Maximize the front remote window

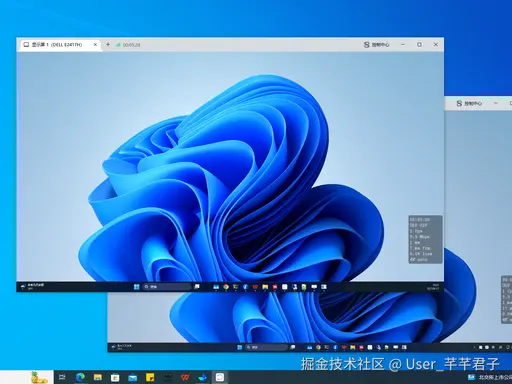(419, 44)
